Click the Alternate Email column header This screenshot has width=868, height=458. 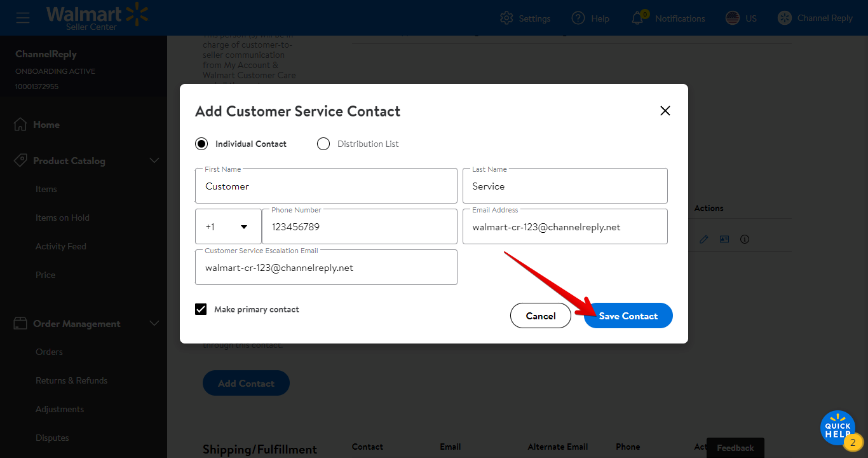click(x=558, y=447)
